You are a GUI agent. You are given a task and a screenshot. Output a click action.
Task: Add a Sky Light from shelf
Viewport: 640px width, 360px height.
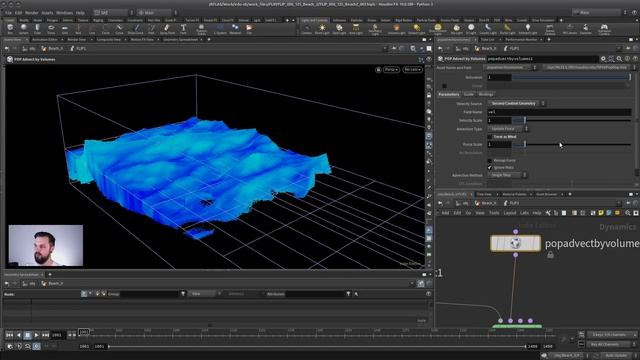coord(456,29)
